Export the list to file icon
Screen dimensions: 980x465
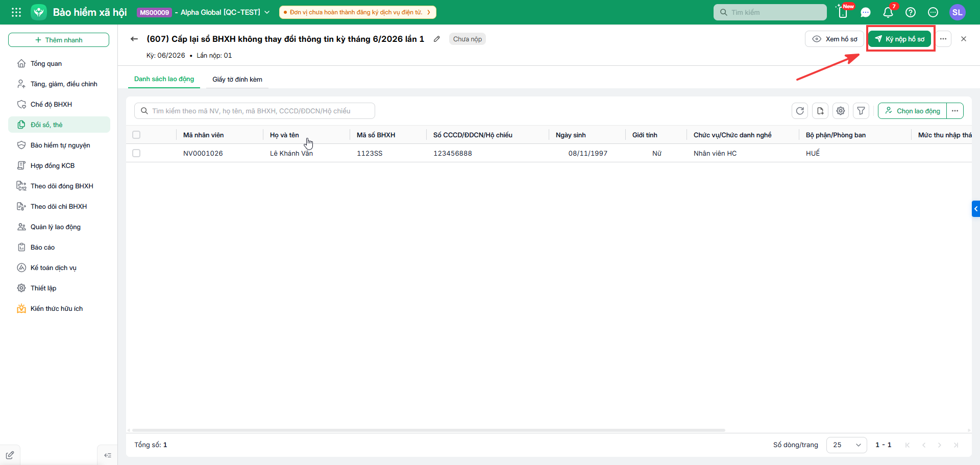pyautogui.click(x=820, y=111)
